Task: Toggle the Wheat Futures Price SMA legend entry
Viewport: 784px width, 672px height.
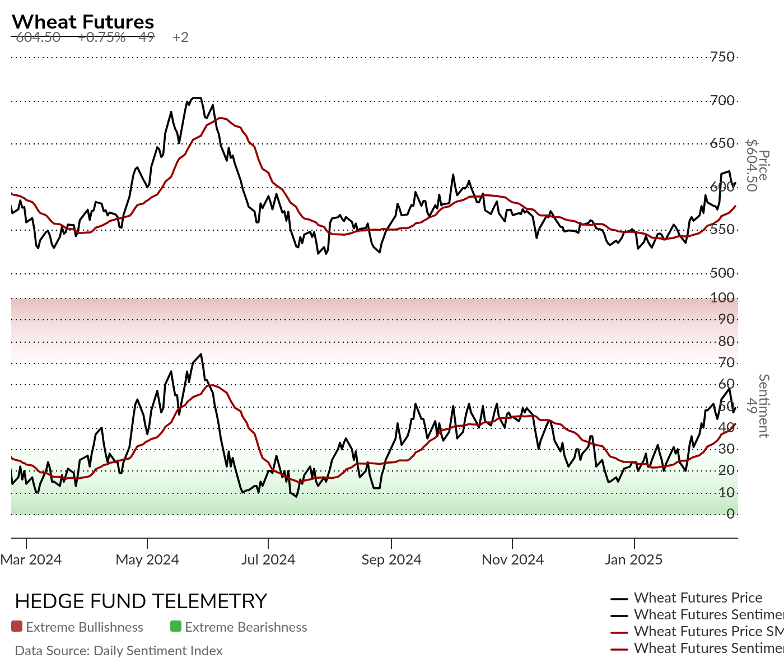Action: click(x=708, y=631)
